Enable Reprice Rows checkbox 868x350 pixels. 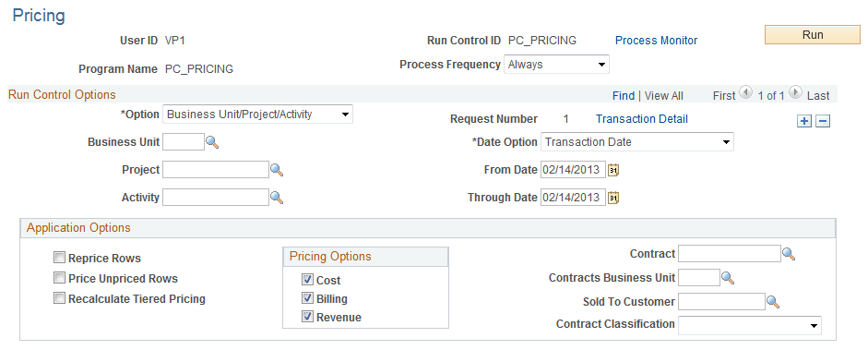59,258
